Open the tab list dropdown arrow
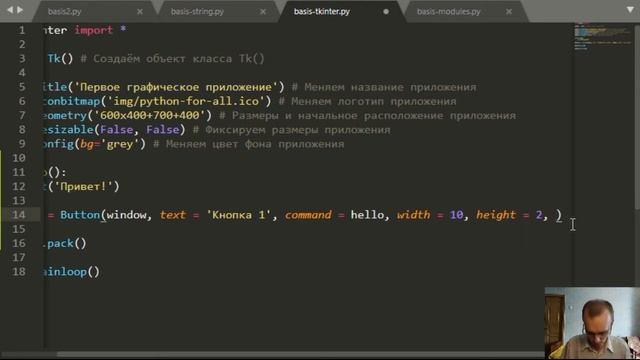 [631, 9]
